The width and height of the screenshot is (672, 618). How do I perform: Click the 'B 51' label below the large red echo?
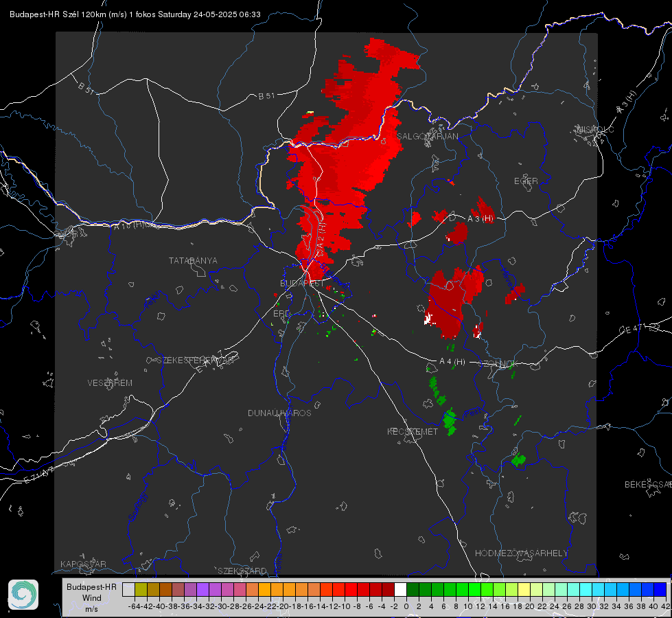(x=266, y=96)
